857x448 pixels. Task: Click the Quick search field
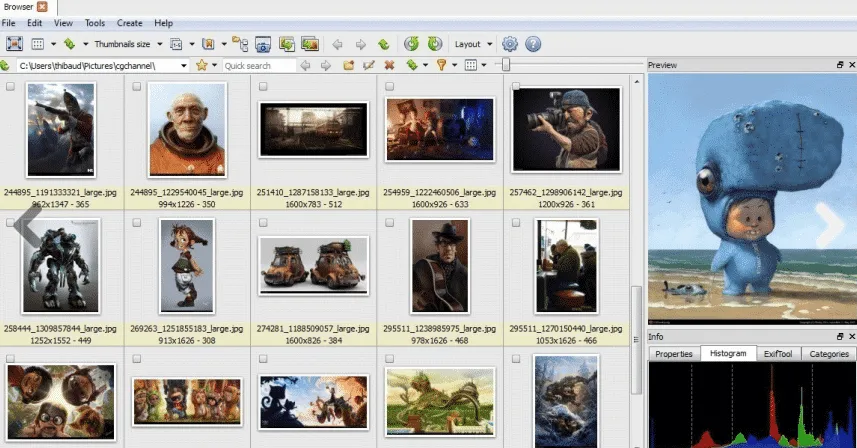point(259,66)
